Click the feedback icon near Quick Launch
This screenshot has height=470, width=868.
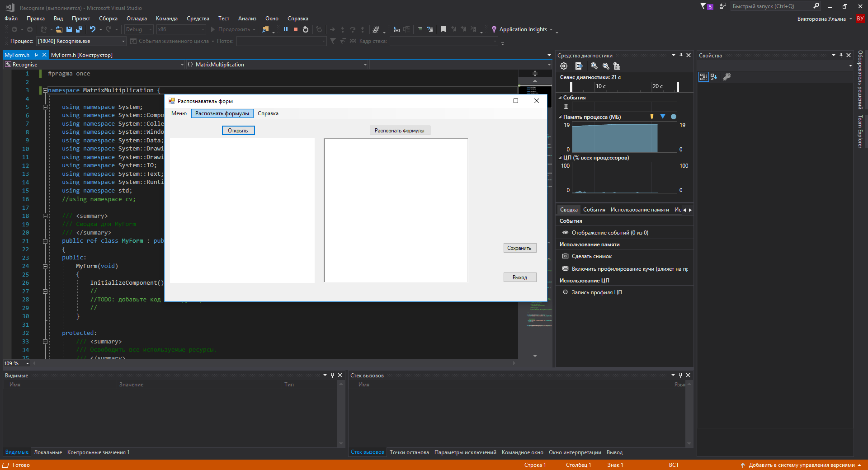[722, 6]
